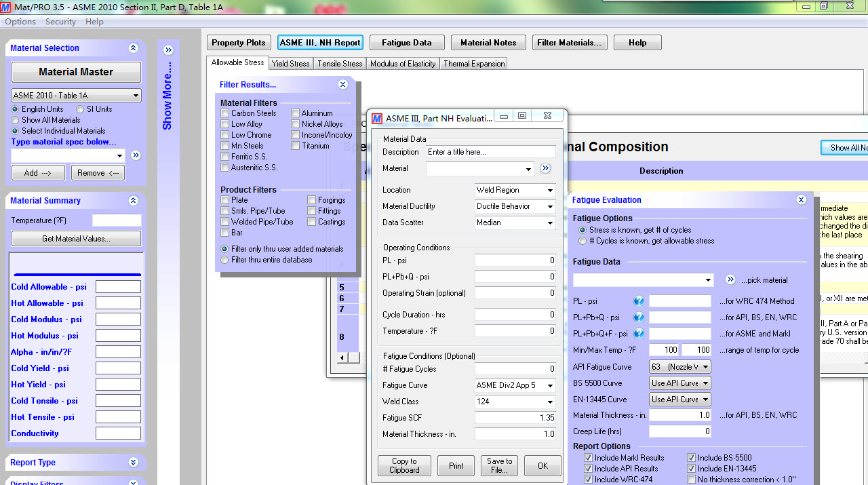868x485 pixels.
Task: Click arrow icon beside Material dropdown in NH dialog
Action: (x=545, y=168)
